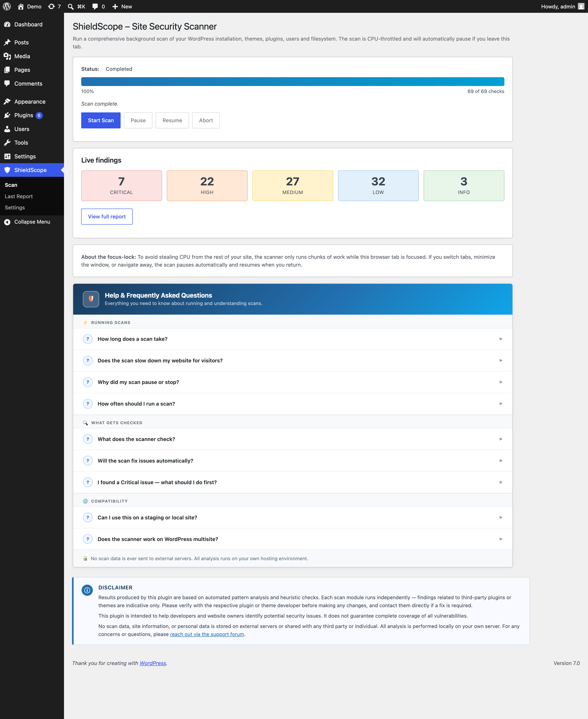
Task: Click the WordPress logo icon
Action: click(7, 6)
